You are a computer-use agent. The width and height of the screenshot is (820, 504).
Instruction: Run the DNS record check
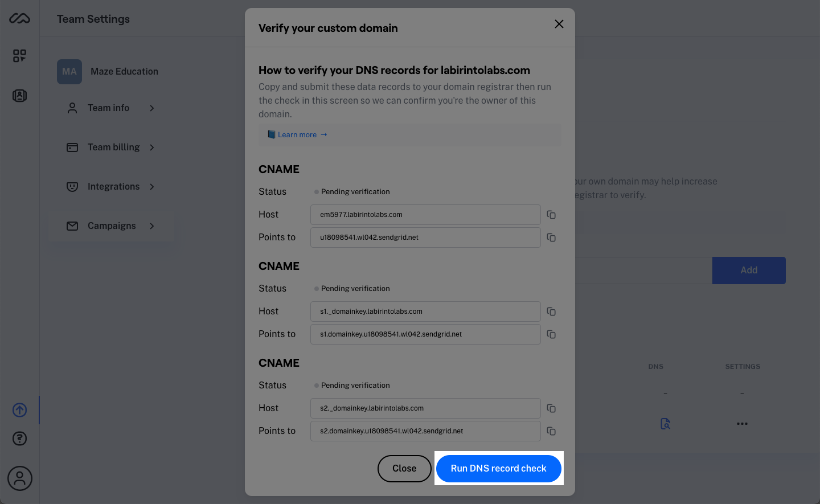point(499,468)
